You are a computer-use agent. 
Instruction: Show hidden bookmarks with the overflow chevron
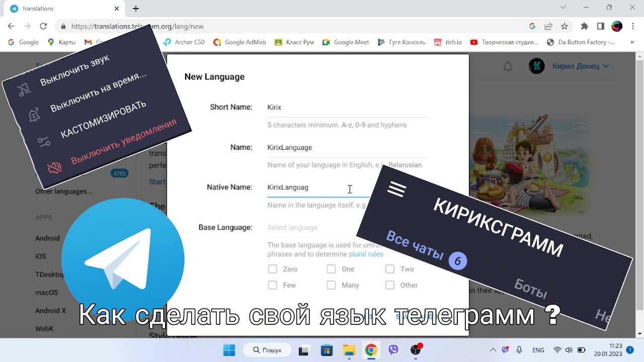pos(632,42)
